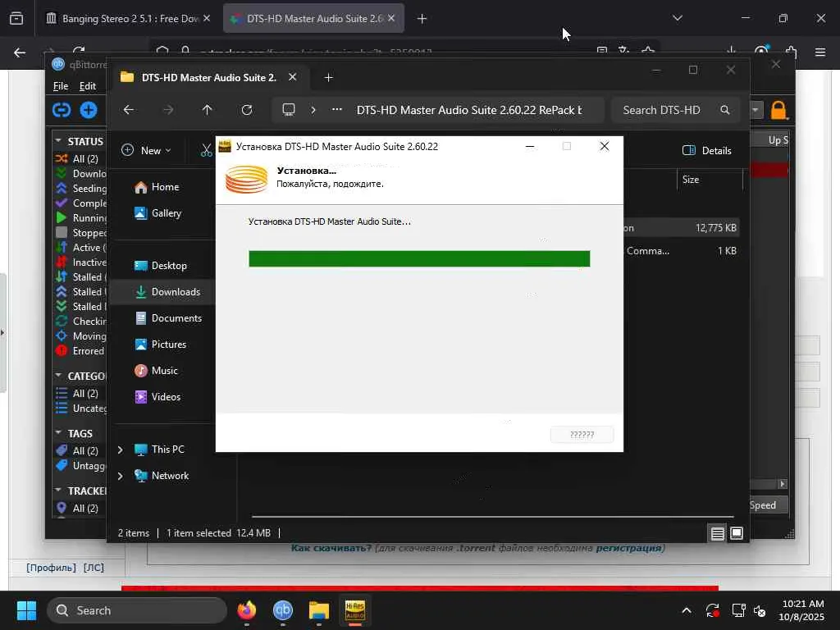Click the muted volume tray icon
Image resolution: width=840 pixels, height=630 pixels.
760,610
